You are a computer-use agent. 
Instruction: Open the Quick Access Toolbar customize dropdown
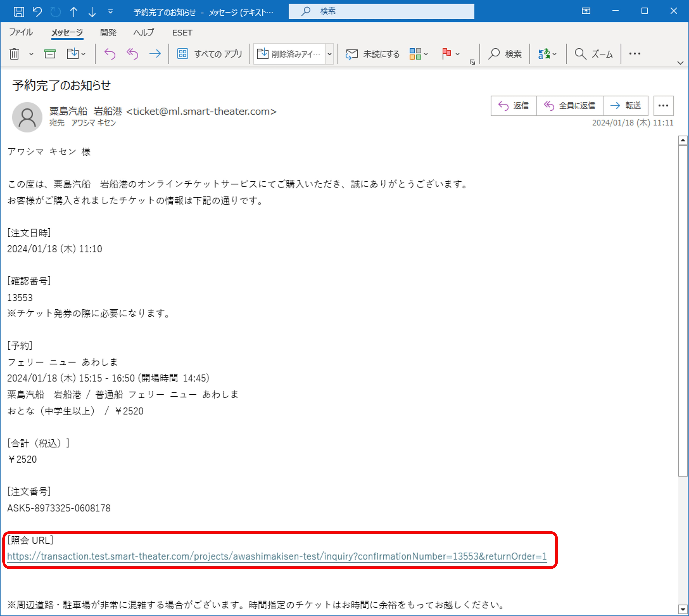tap(110, 12)
